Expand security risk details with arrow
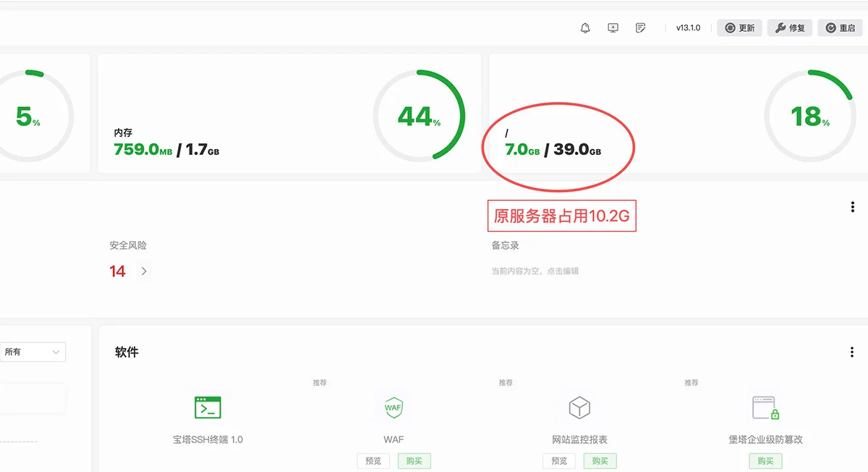868x472 pixels. click(x=144, y=271)
